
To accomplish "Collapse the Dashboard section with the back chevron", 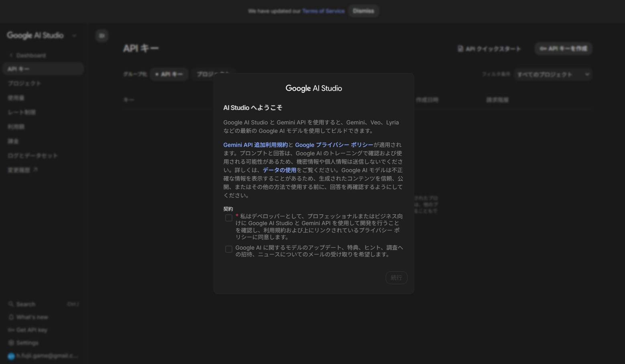I will coord(10,55).
